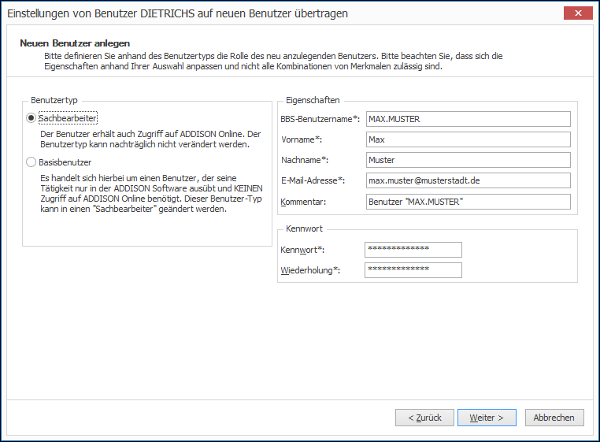This screenshot has height=442, width=600.
Task: Click the Kommentar text field
Action: 468,202
